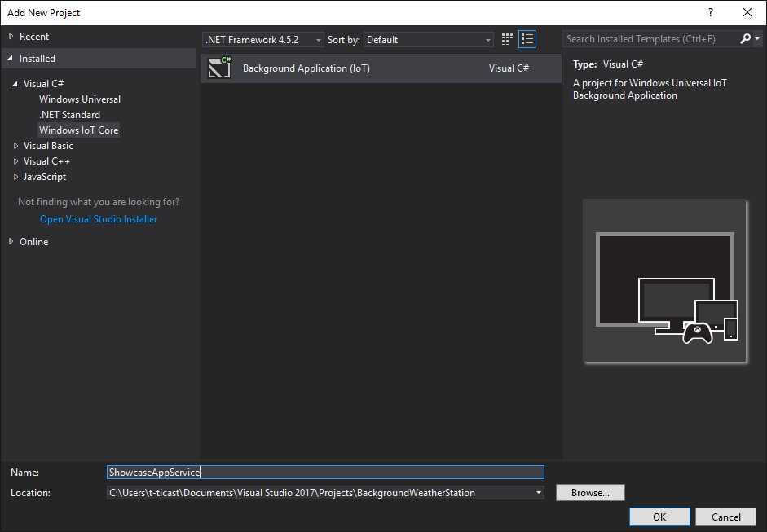
Task: Open the Sort by dropdown
Action: (487, 38)
